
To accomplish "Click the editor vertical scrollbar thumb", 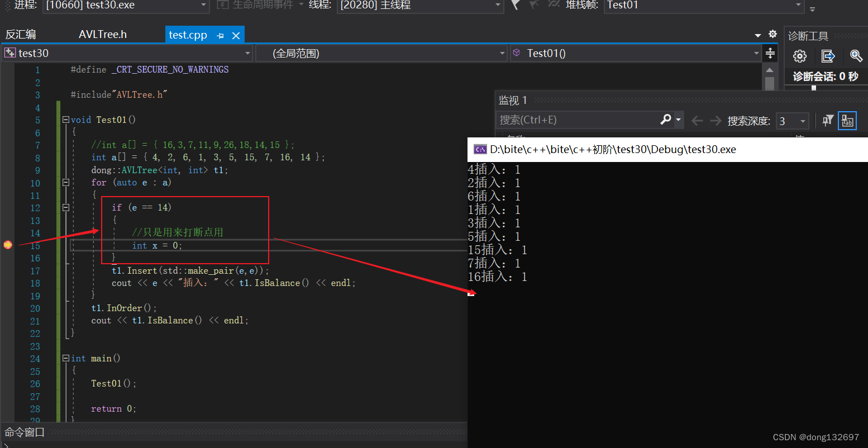I will 770,83.
